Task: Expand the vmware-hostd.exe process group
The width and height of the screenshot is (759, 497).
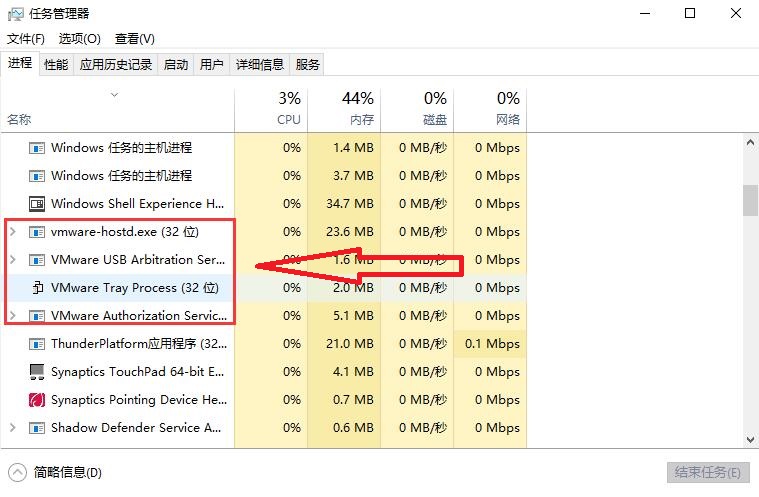Action: [13, 232]
